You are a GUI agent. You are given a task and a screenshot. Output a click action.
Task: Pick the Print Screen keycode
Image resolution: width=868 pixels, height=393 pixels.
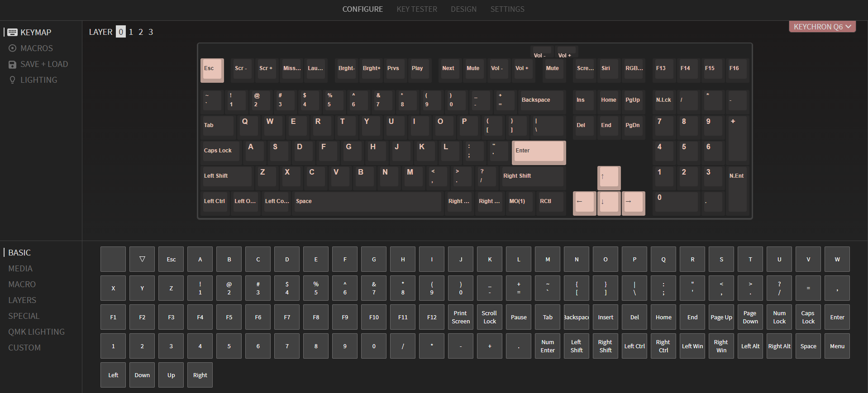click(461, 317)
